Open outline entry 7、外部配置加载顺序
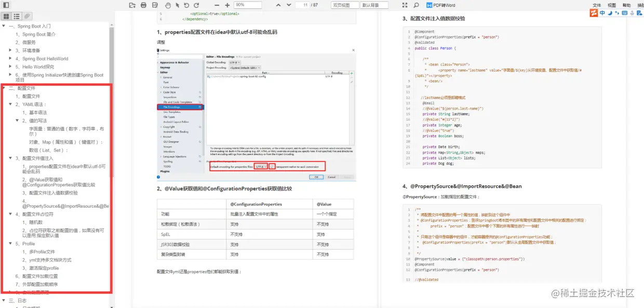The image size is (644, 308). (x=36, y=285)
